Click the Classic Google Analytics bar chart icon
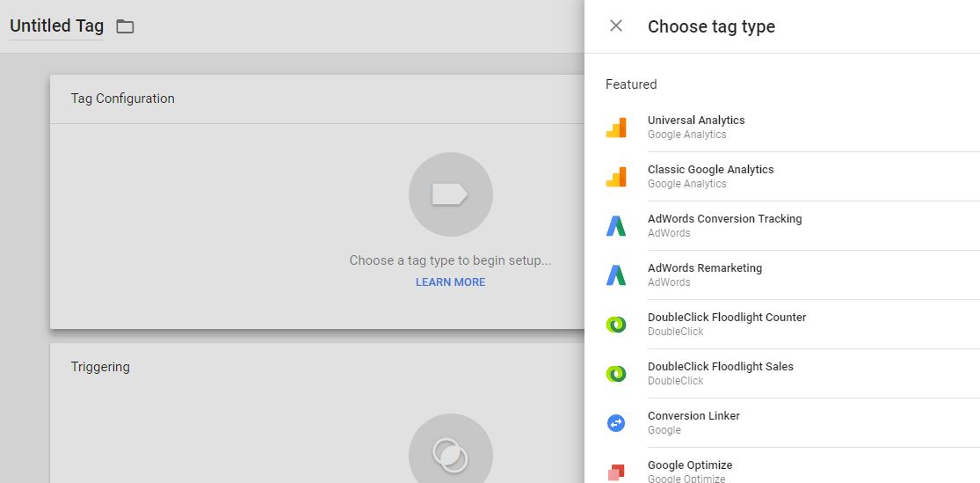This screenshot has height=483, width=980. coord(615,177)
